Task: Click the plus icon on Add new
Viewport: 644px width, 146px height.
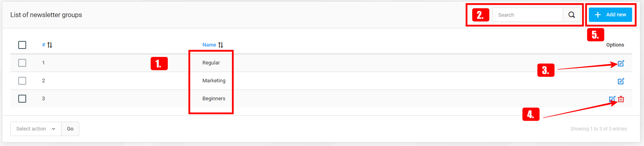Action: click(598, 15)
